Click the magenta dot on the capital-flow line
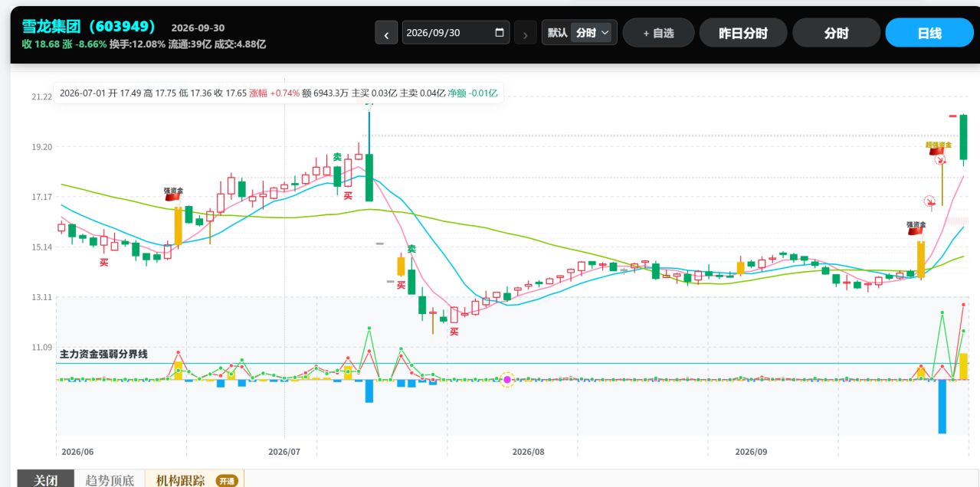980x487 pixels. (506, 380)
